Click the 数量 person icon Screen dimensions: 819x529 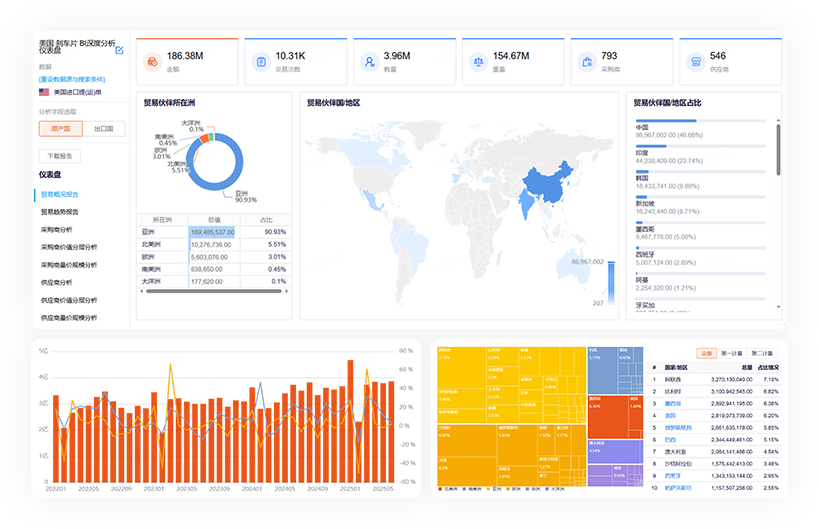(369, 62)
